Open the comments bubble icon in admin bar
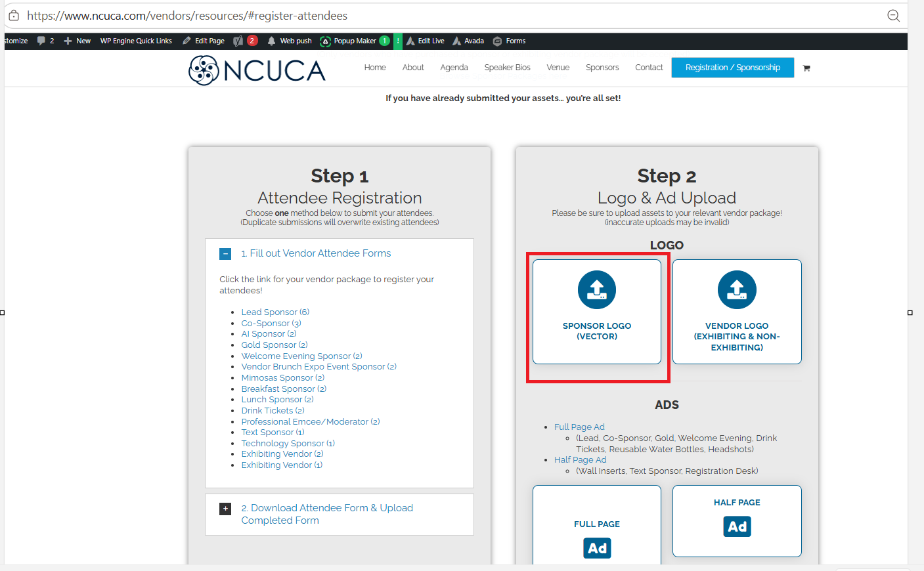This screenshot has width=924, height=571. click(41, 41)
